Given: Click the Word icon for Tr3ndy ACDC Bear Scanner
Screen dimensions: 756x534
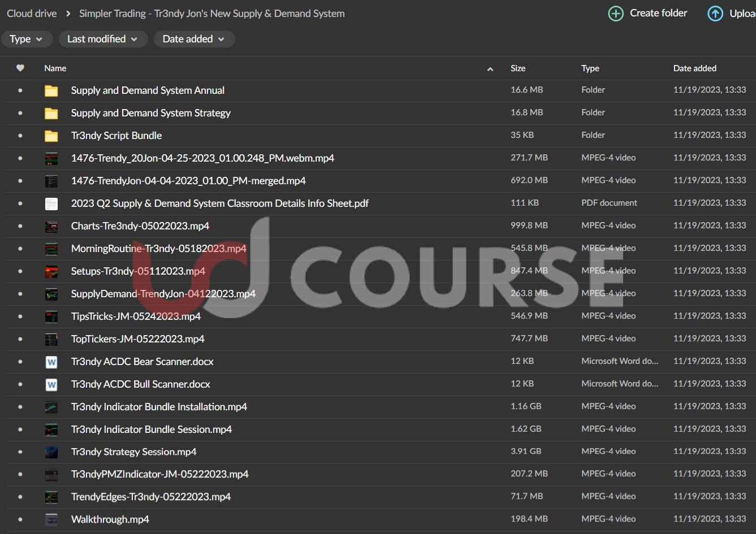Looking at the screenshot, I should 51,362.
